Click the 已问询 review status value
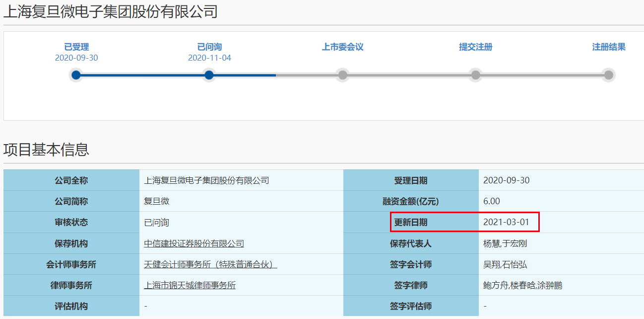This screenshot has height=319, width=644. pos(157,223)
